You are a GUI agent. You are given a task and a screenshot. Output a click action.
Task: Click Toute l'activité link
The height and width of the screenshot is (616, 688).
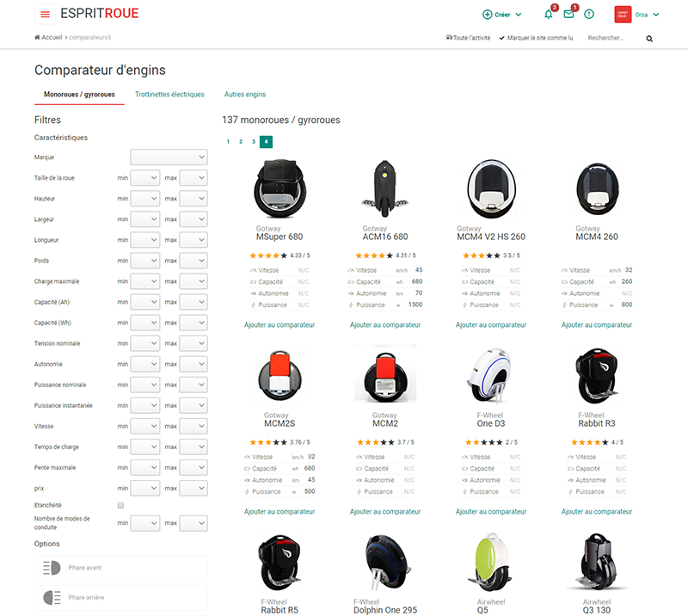468,38
